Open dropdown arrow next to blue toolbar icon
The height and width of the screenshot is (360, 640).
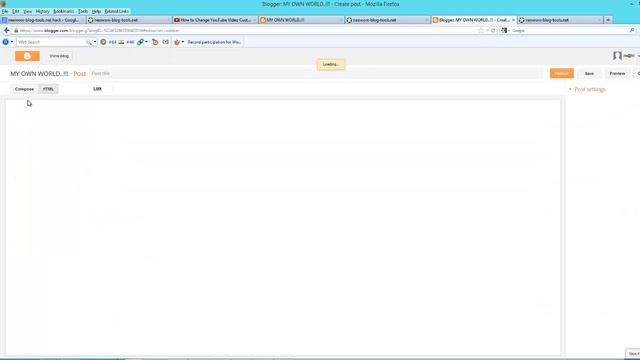coord(12,42)
